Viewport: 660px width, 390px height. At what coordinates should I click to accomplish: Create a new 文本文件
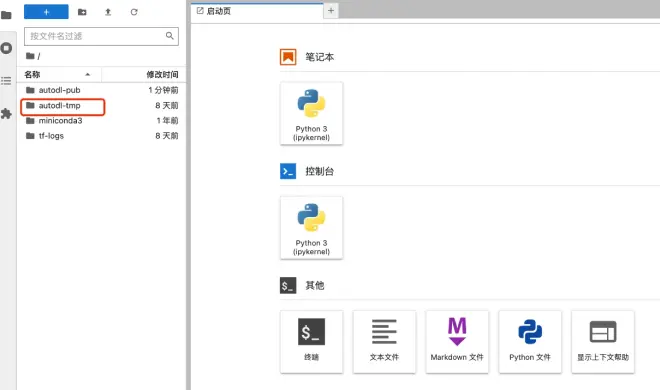pyautogui.click(x=384, y=342)
